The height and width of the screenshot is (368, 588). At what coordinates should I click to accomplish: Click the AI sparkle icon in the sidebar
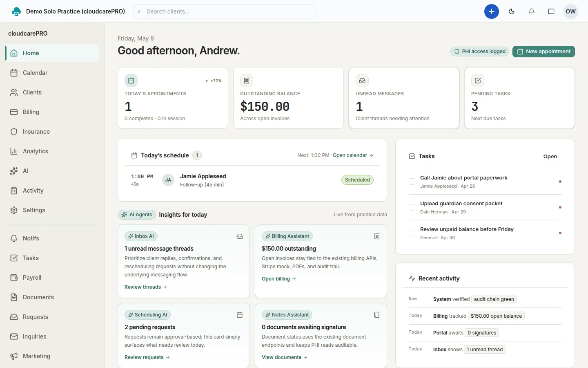(x=14, y=171)
